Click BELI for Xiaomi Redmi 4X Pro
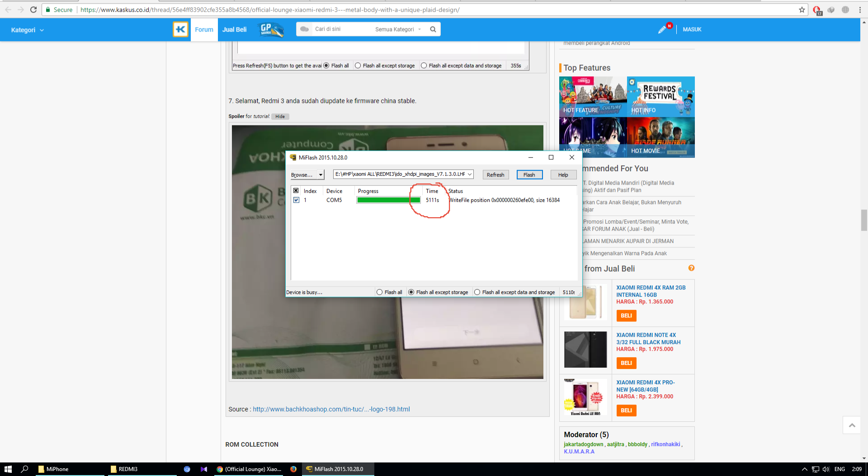 click(626, 411)
